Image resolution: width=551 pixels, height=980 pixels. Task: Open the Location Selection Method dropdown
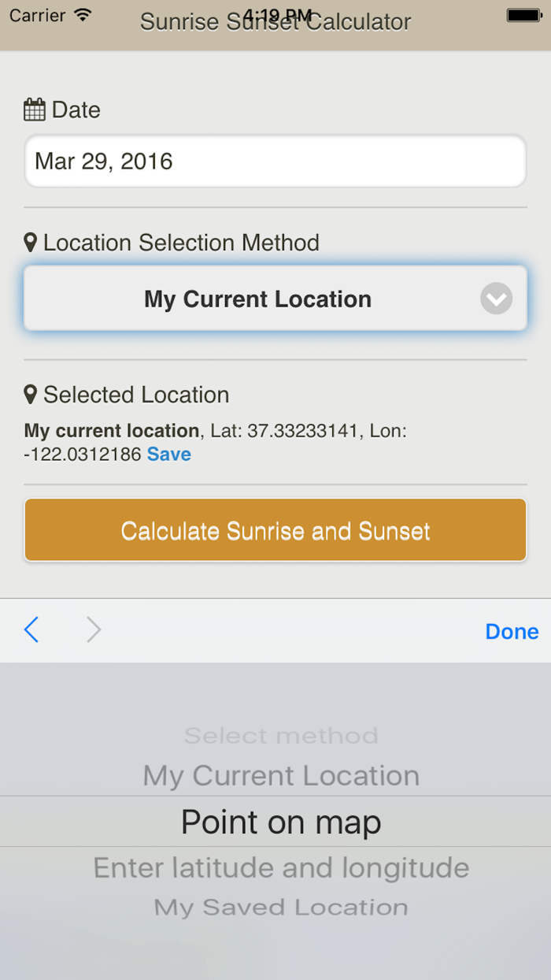(x=275, y=299)
